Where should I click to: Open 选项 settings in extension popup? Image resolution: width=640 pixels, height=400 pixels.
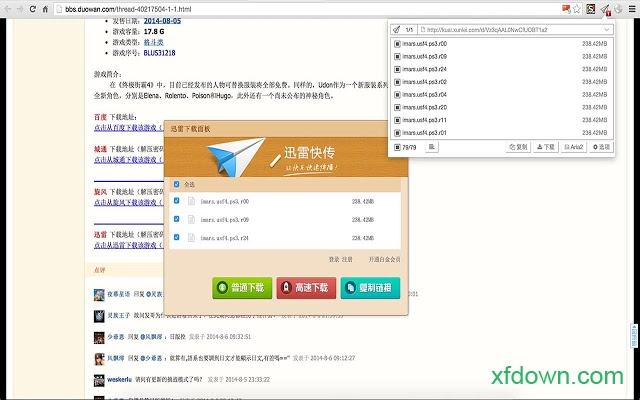601,147
